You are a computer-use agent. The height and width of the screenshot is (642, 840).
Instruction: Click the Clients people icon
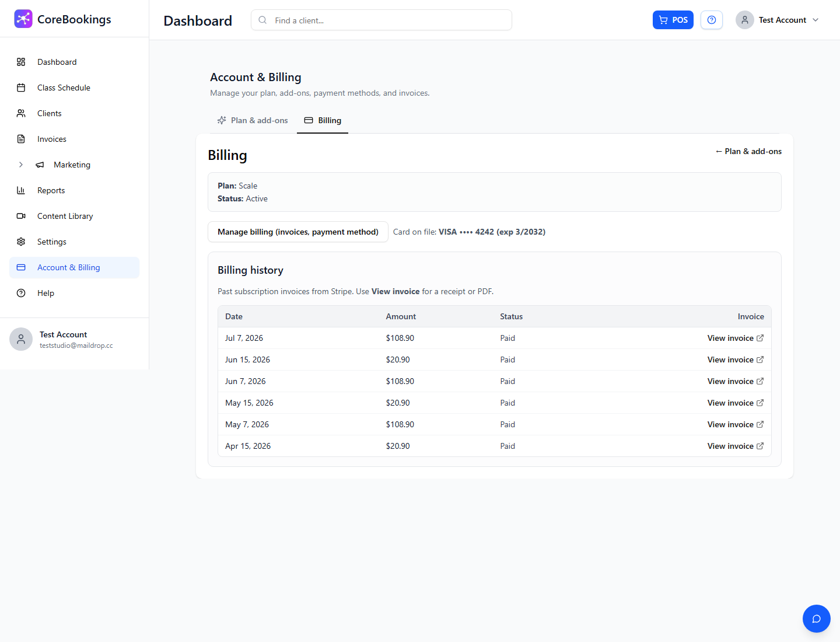coord(21,113)
